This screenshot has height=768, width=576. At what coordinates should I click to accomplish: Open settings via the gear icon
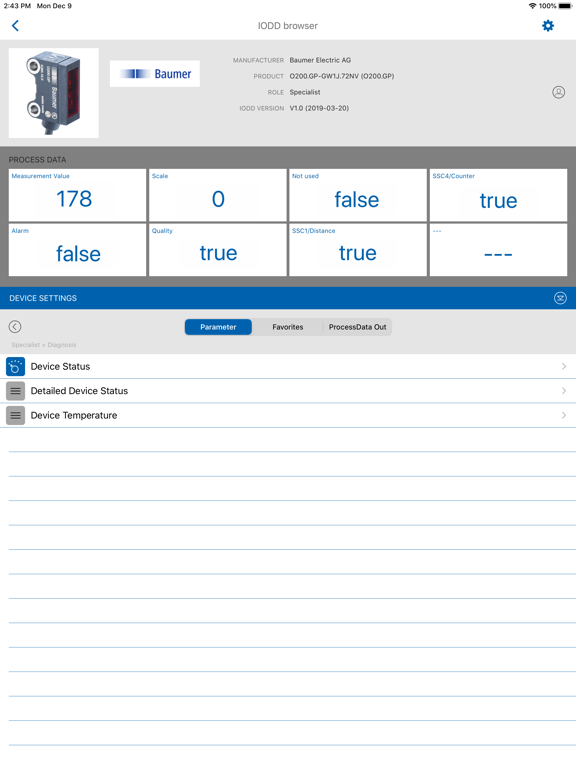pyautogui.click(x=548, y=25)
